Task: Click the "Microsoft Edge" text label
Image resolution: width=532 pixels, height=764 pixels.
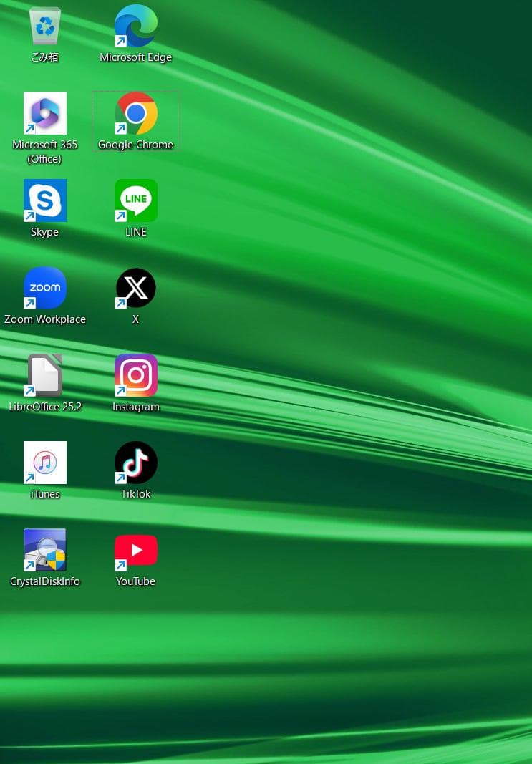Action: tap(135, 57)
